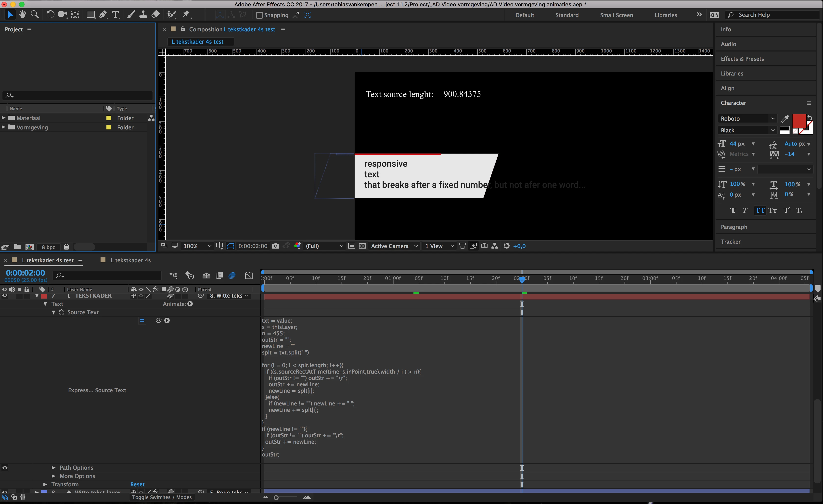Select the Standard workspace

[x=567, y=15]
